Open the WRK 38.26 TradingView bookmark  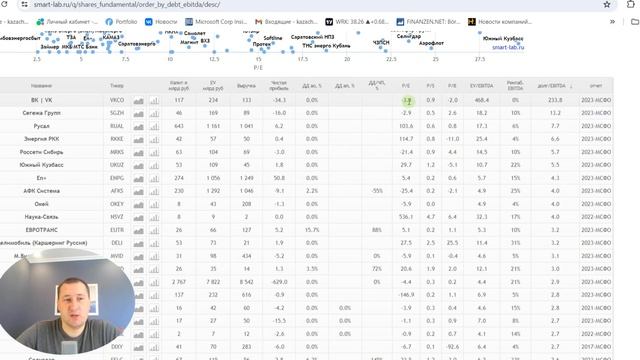click(357, 22)
